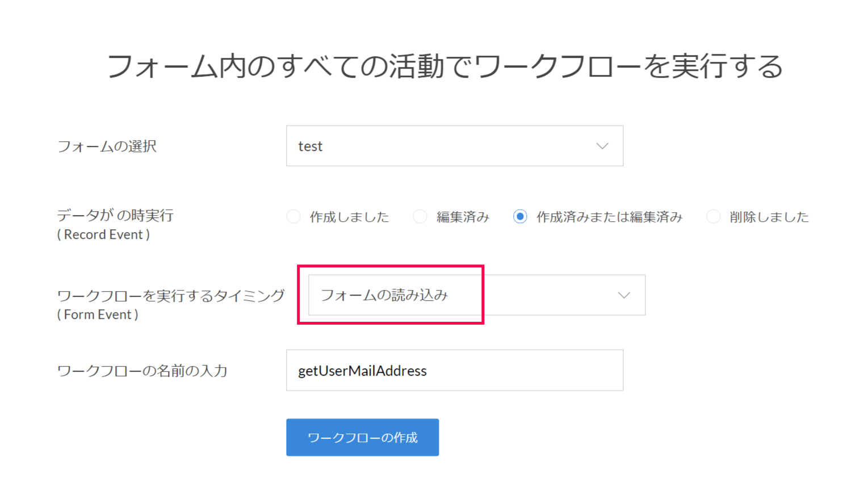Click the 作成しました option label text
Screen dimensions: 868x492
point(349,217)
